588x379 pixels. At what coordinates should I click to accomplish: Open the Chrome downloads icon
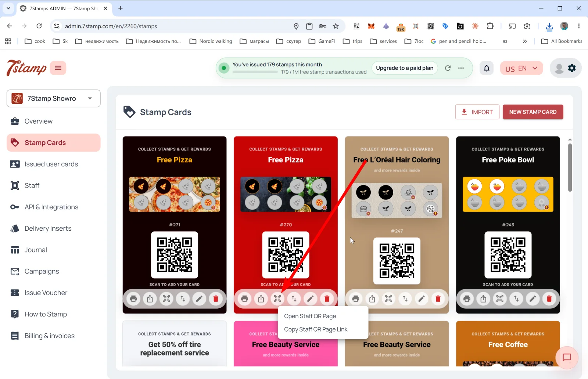tap(549, 26)
